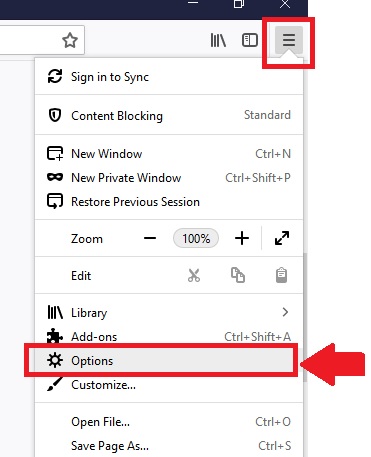The height and width of the screenshot is (457, 371).
Task: Click the Paste clipboard icon
Action: pyautogui.click(x=281, y=275)
